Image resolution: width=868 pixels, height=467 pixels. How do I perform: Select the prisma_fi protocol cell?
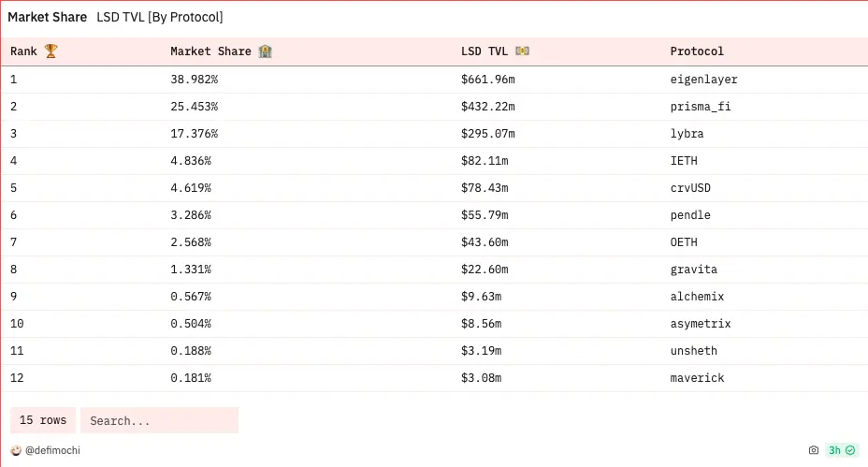pyautogui.click(x=701, y=107)
